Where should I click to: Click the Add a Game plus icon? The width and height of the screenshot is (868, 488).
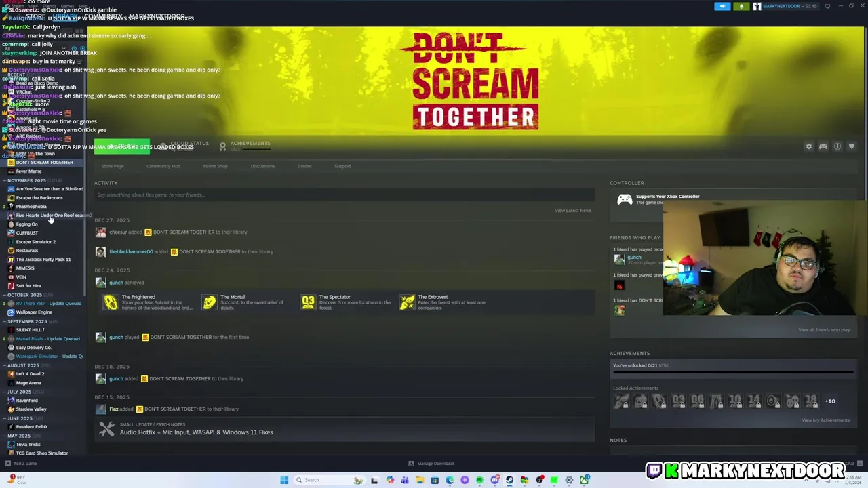click(7, 464)
